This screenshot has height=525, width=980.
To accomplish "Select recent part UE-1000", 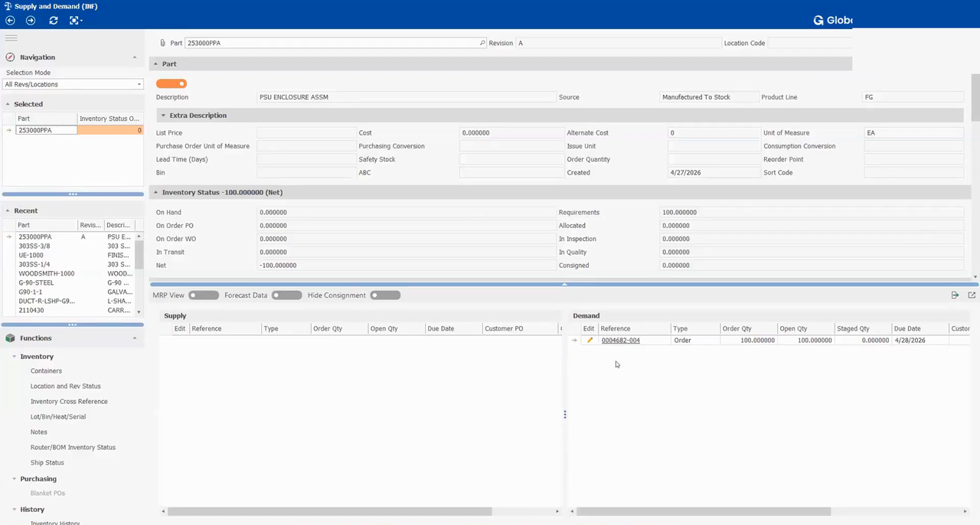I will pos(31,256).
